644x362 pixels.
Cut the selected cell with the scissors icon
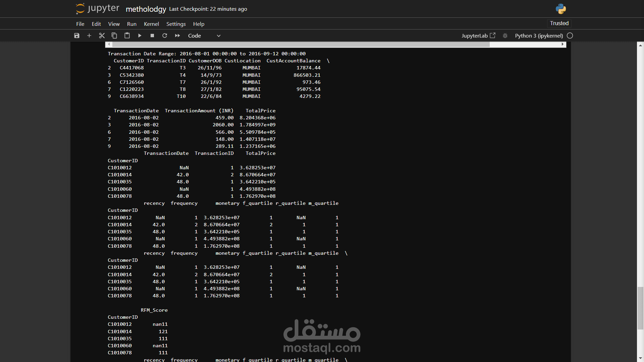pyautogui.click(x=102, y=36)
